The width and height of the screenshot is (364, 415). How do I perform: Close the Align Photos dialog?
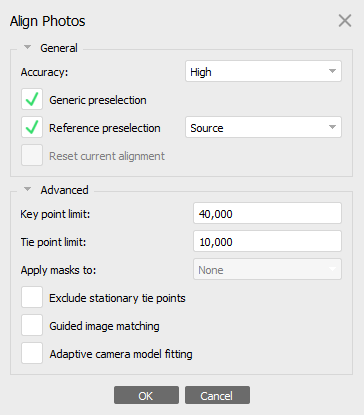tap(345, 21)
